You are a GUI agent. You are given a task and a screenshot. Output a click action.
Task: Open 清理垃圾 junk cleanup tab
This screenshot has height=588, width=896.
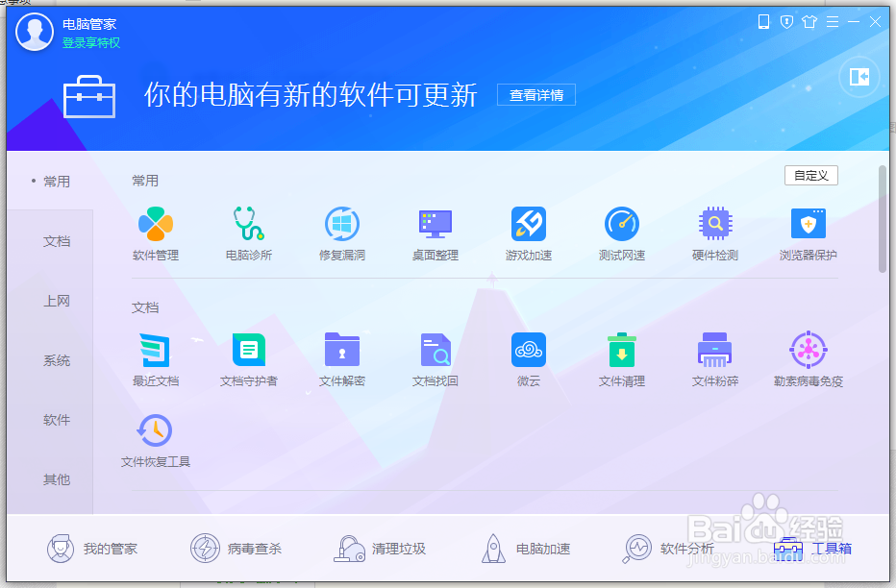380,549
